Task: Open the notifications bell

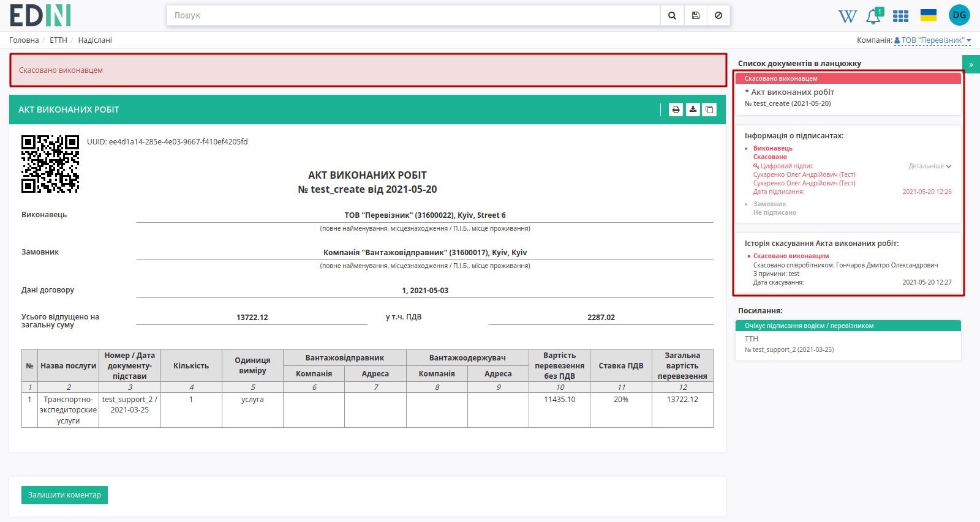Action: 873,17
